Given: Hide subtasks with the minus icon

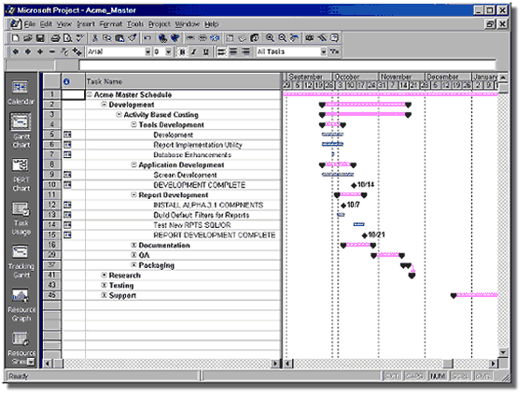Looking at the screenshot, I should (52, 51).
